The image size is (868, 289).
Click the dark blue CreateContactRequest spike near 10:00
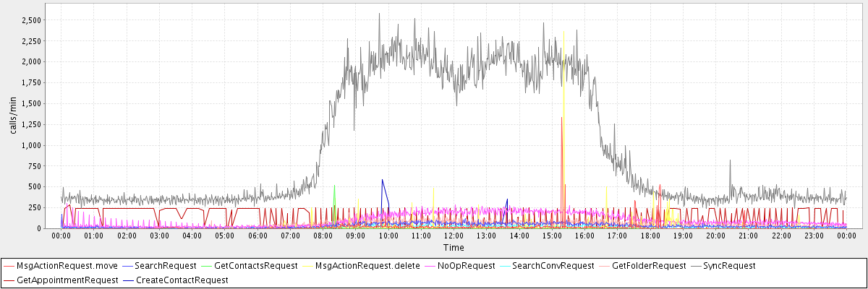pyautogui.click(x=383, y=181)
